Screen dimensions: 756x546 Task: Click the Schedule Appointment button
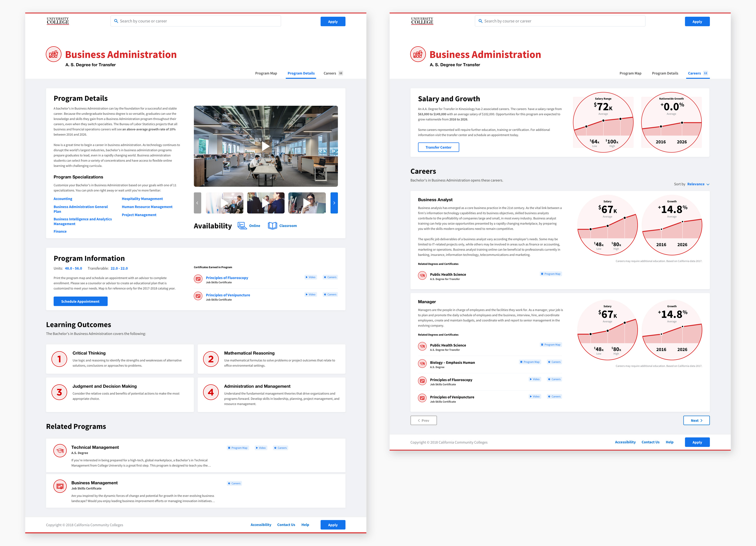pyautogui.click(x=81, y=301)
